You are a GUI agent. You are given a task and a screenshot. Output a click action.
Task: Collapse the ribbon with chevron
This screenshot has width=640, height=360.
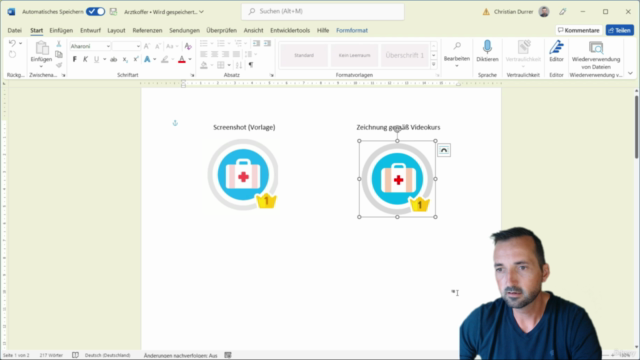pos(631,73)
